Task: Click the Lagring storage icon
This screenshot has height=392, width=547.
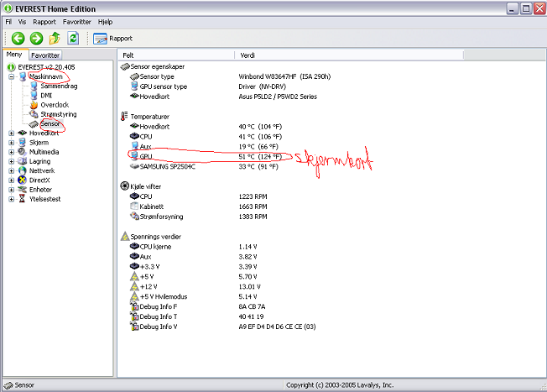Action: pos(23,161)
